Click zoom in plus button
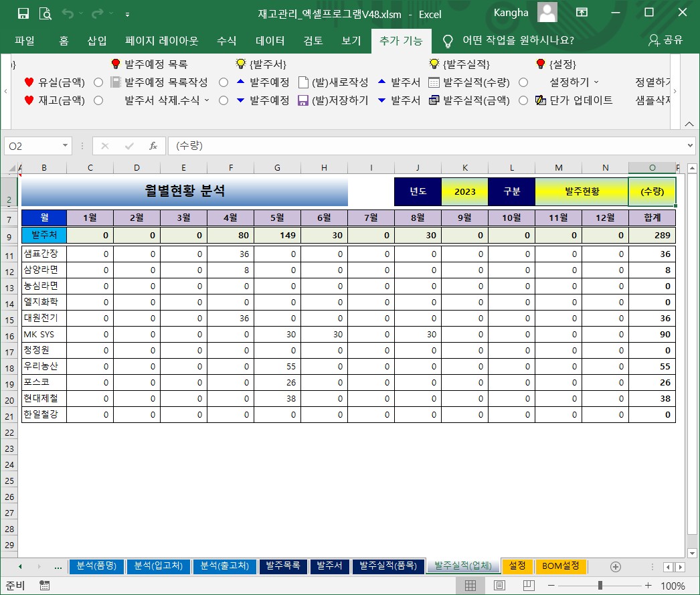The image size is (700, 595). click(x=648, y=585)
